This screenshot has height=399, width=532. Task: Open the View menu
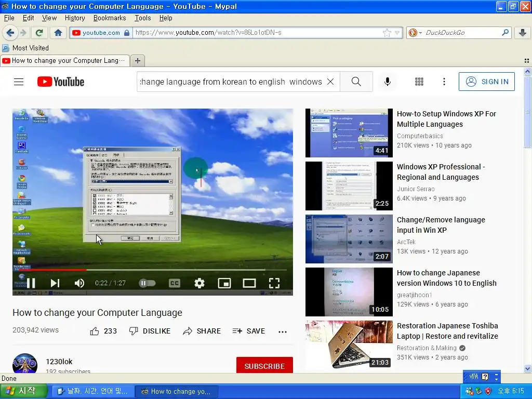[49, 18]
